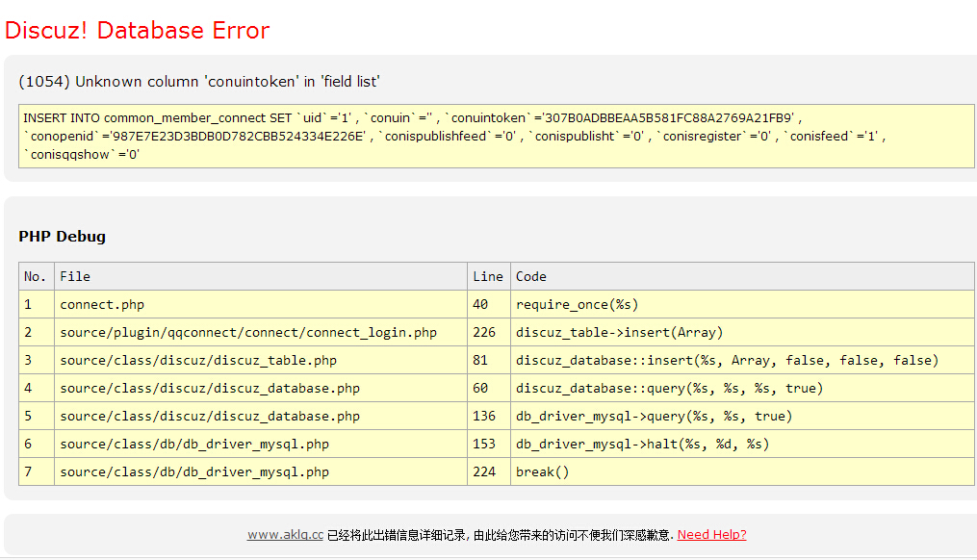Click row number 5 cell

[37, 416]
